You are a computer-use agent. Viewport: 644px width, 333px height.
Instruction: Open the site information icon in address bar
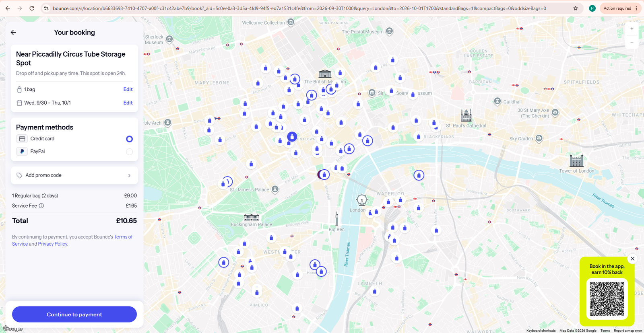(46, 8)
